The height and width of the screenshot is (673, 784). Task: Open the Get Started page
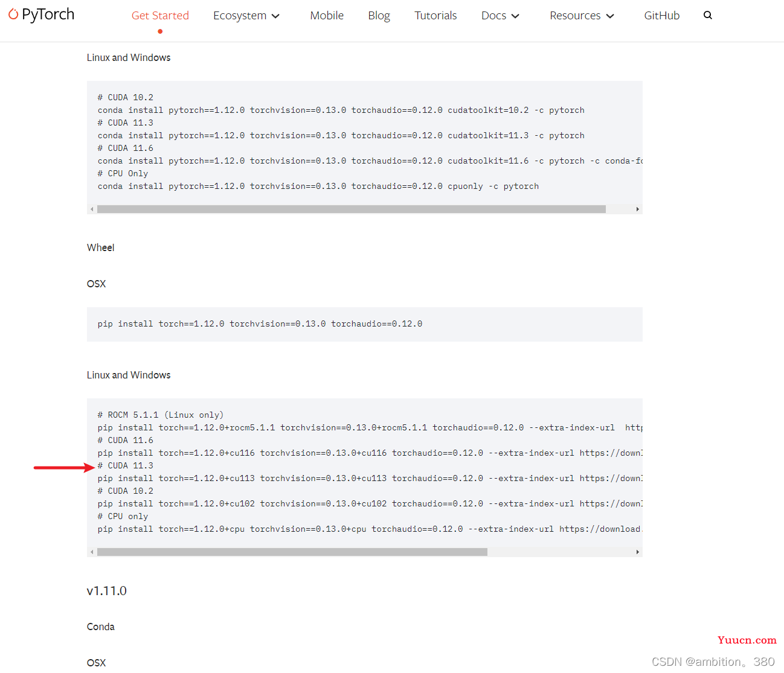(x=160, y=15)
